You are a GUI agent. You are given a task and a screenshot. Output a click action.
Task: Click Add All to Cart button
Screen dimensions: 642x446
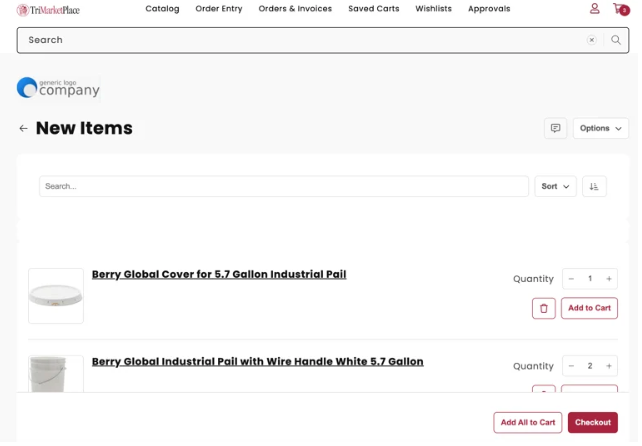[x=528, y=423]
